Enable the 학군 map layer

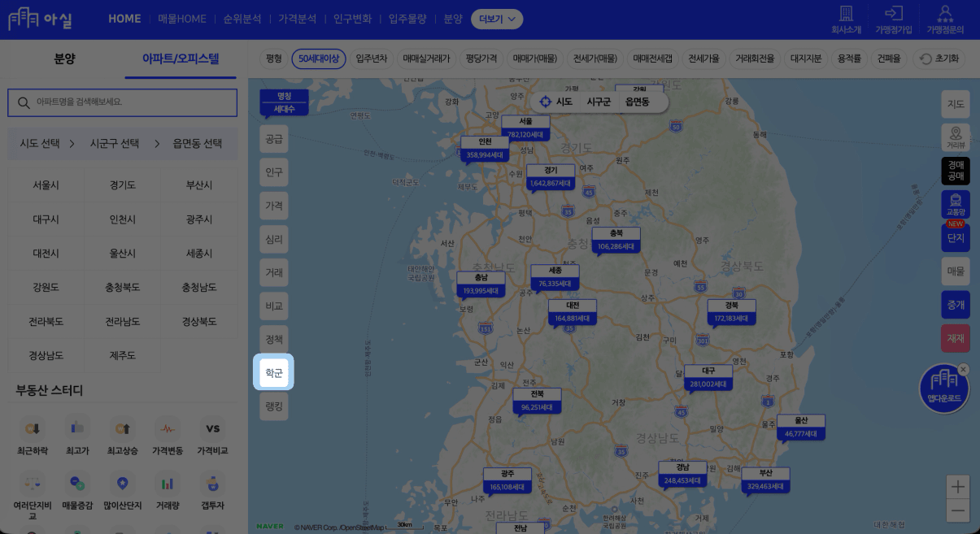click(274, 373)
